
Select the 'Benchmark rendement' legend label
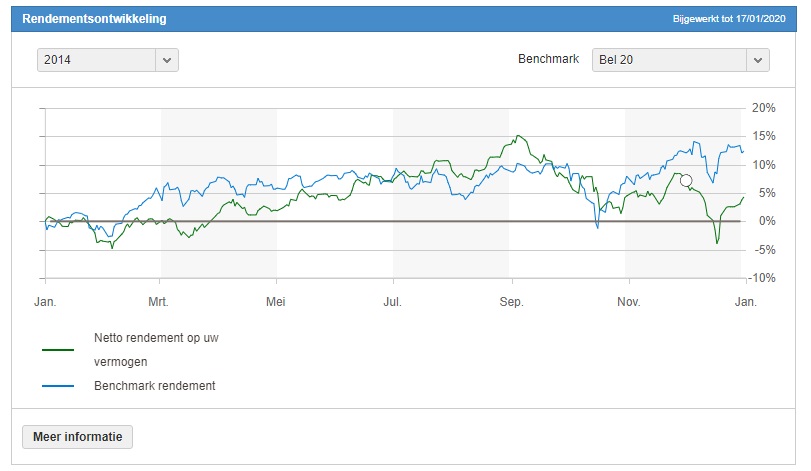click(x=154, y=385)
